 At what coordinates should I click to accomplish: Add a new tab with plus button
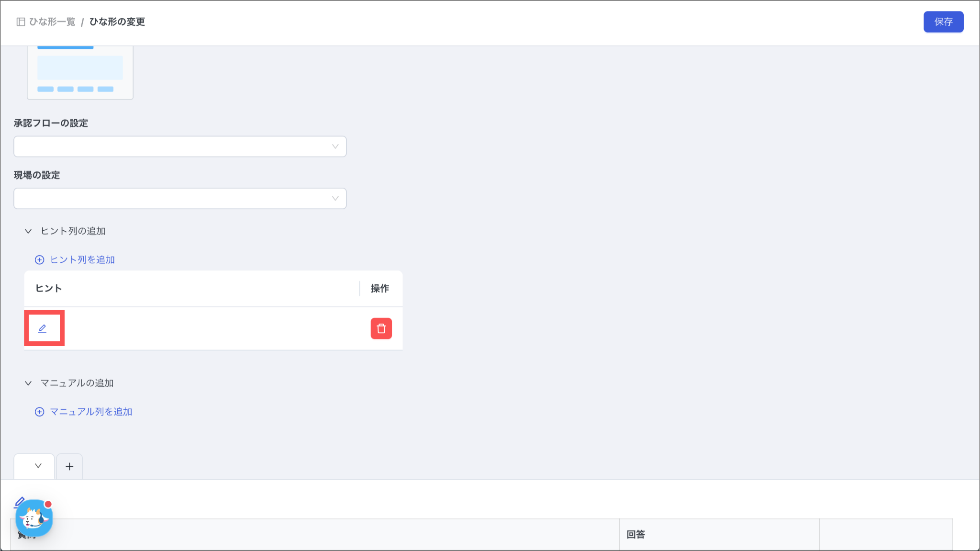69,466
